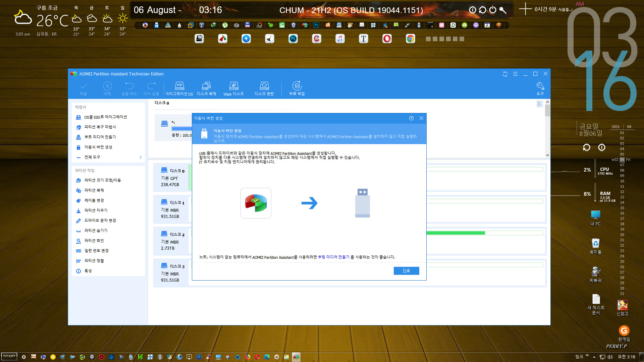This screenshot has height=362, width=644.
Task: Click the 무료 백업 free backup icon
Action: pyautogui.click(x=297, y=88)
